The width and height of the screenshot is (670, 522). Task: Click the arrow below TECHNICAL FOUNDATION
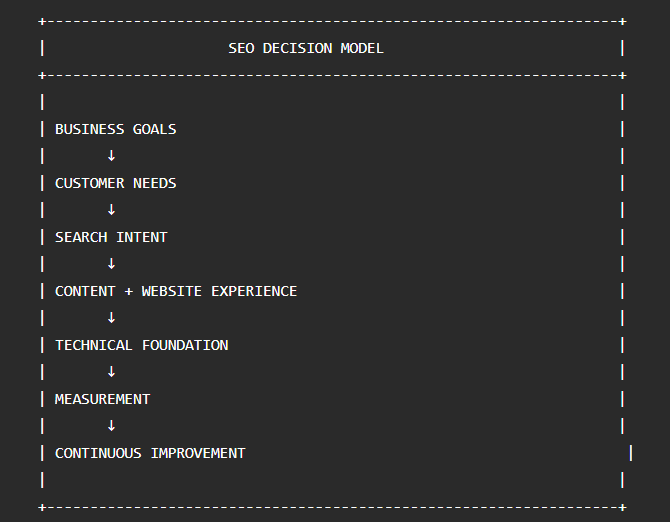click(111, 372)
